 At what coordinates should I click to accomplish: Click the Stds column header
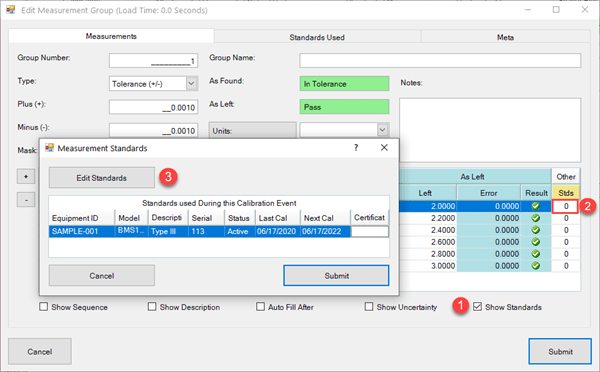point(566,193)
